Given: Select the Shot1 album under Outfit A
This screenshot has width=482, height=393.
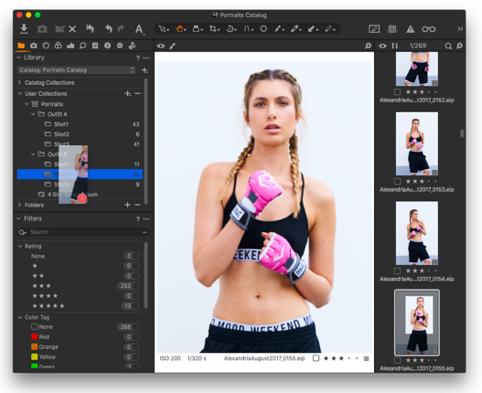Looking at the screenshot, I should [80, 124].
